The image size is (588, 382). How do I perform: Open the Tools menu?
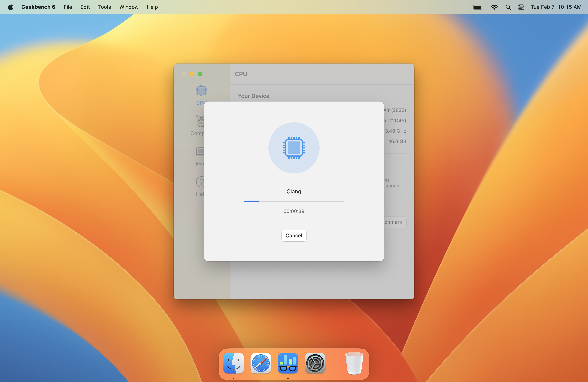pyautogui.click(x=105, y=7)
